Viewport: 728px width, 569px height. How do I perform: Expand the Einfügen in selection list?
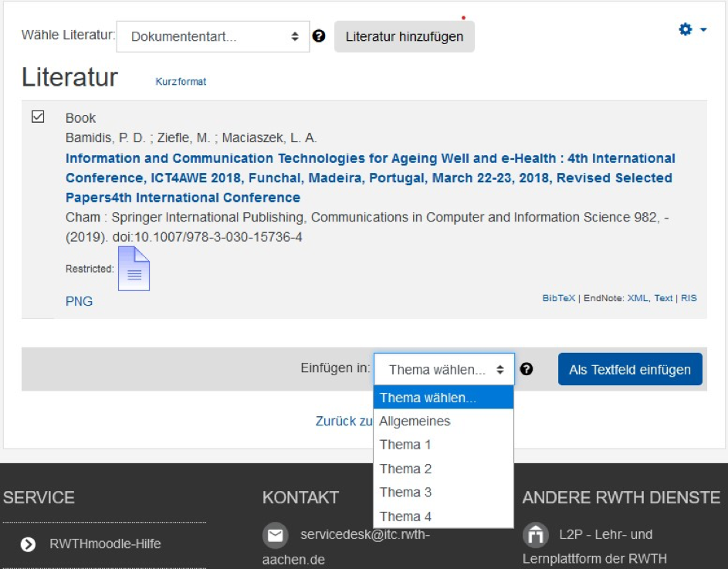[x=443, y=368]
